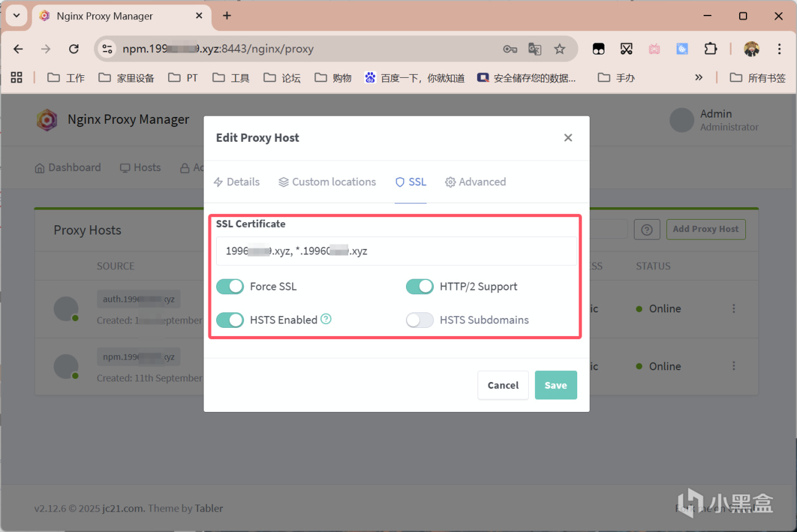
Task: Click the Online status in npm row
Action: pyautogui.click(x=659, y=366)
